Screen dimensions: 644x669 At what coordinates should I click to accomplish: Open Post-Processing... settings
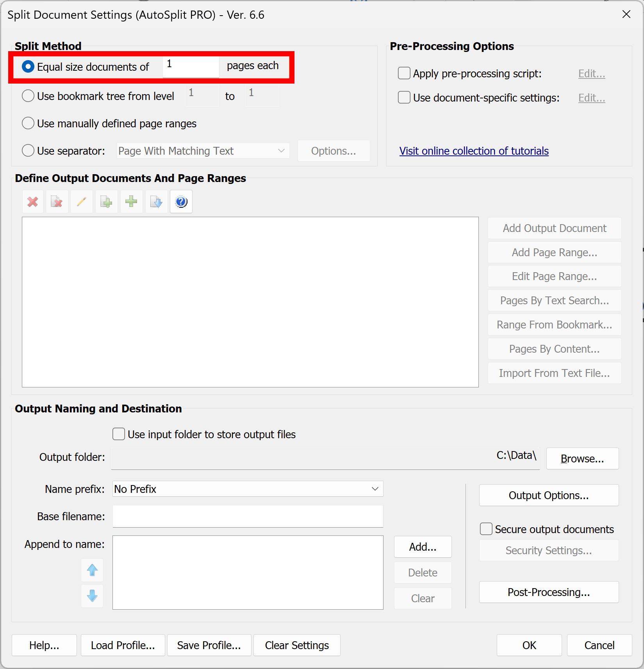click(x=549, y=592)
